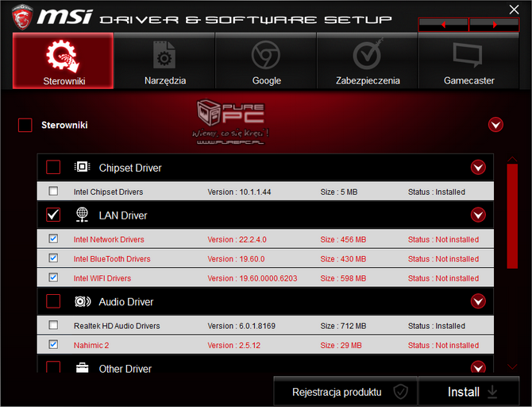Image resolution: width=532 pixels, height=407 pixels.
Task: Click the Audio Driver header text
Action: click(x=126, y=302)
